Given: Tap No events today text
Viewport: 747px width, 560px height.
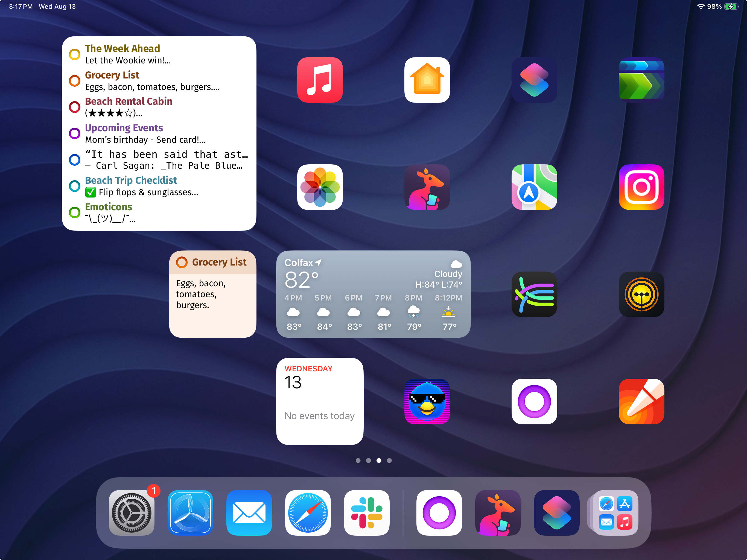Looking at the screenshot, I should pos(319,416).
